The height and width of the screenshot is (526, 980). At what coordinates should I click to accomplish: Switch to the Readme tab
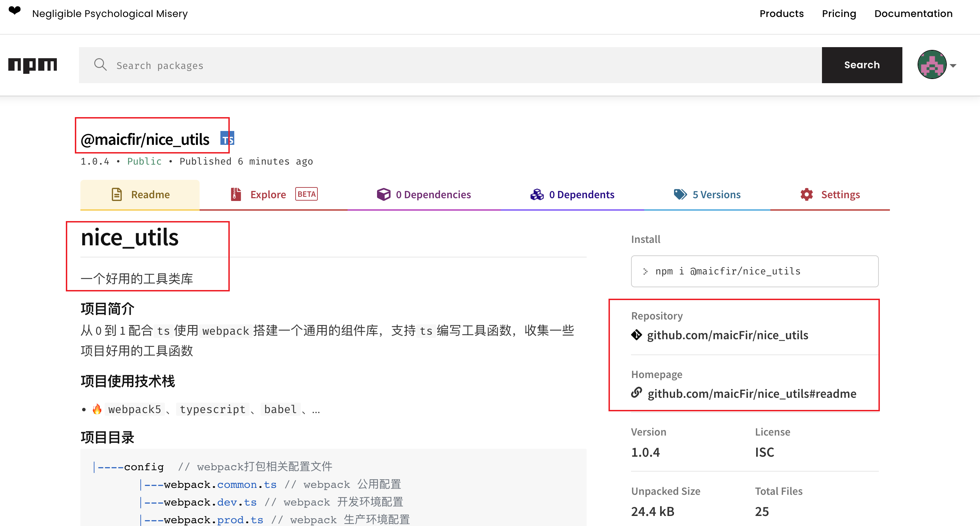[140, 194]
